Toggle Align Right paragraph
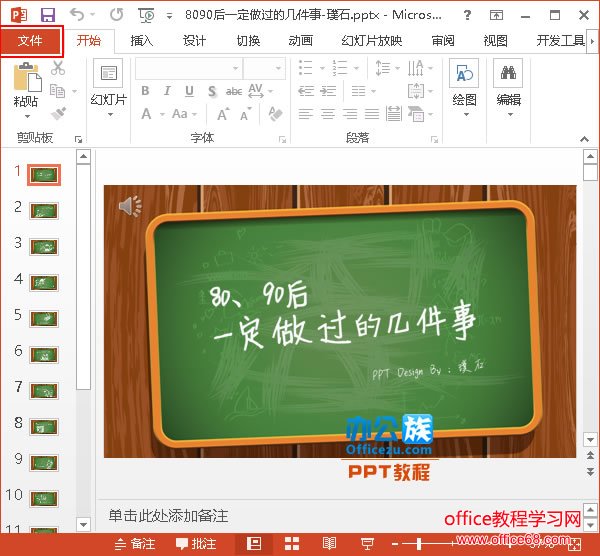The image size is (600, 556). [350, 114]
